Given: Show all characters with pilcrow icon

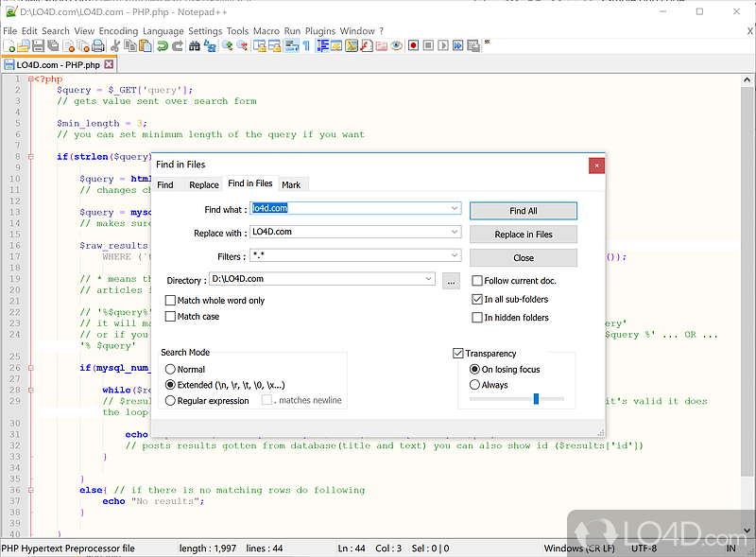Looking at the screenshot, I should pos(306,45).
